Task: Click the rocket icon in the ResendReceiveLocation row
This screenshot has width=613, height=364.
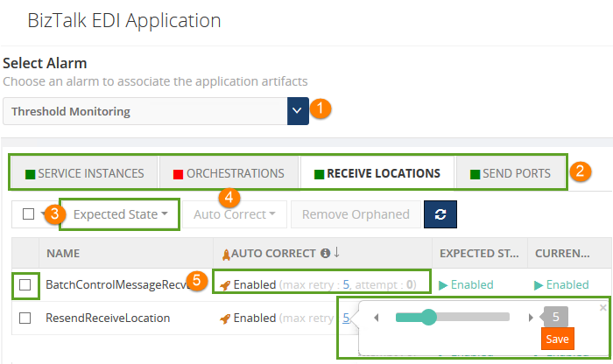Action: (x=225, y=318)
